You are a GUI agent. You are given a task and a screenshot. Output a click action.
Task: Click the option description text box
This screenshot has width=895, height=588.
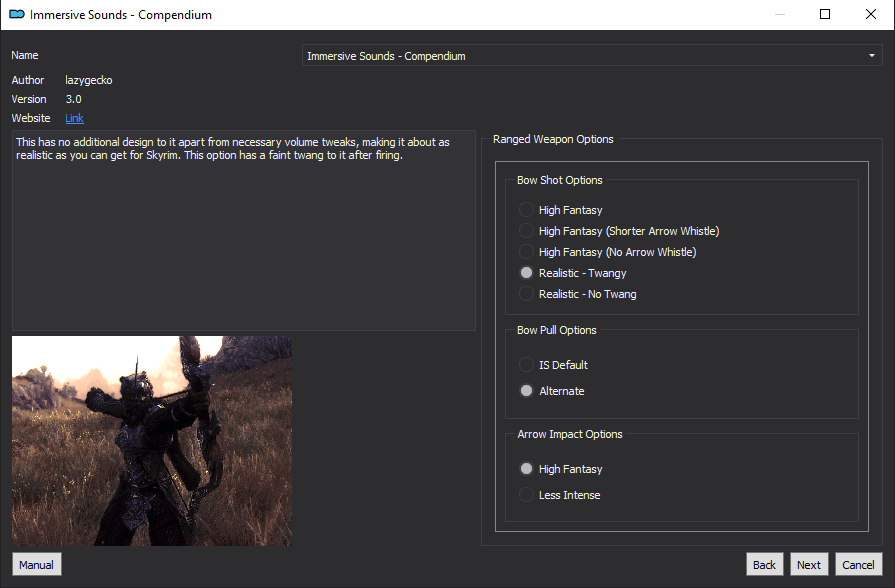click(244, 230)
